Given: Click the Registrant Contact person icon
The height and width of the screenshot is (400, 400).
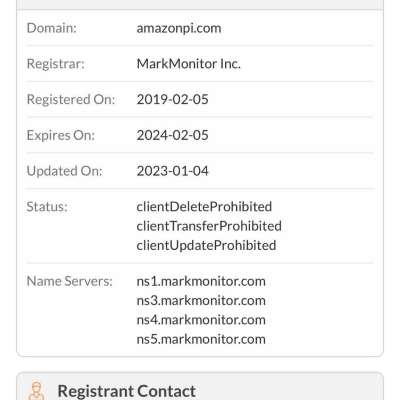Looking at the screenshot, I should coord(36,391).
